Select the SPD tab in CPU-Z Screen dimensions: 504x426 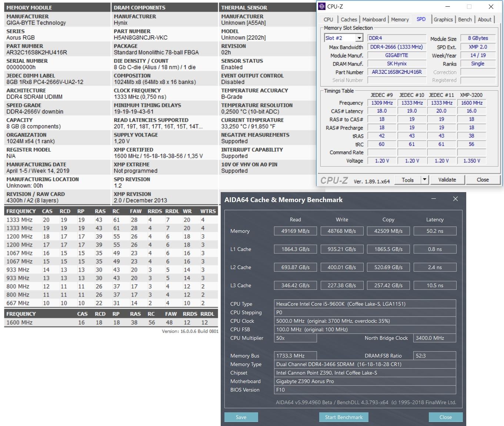point(421,19)
